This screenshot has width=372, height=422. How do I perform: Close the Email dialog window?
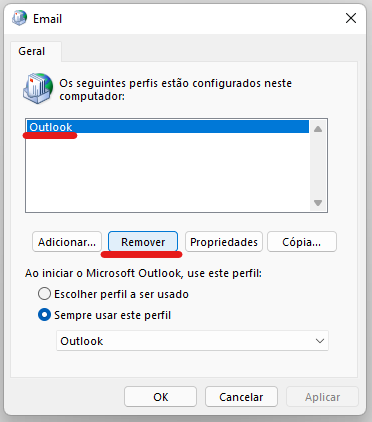pos(351,18)
